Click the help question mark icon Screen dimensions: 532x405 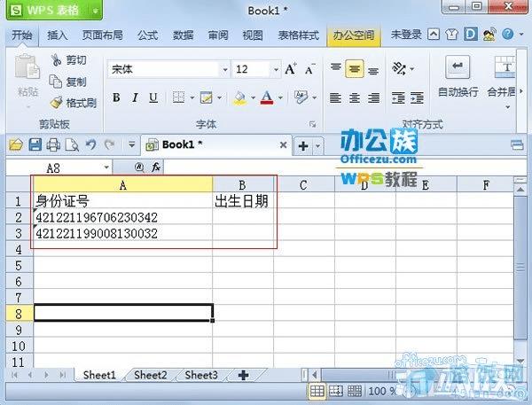click(x=507, y=35)
